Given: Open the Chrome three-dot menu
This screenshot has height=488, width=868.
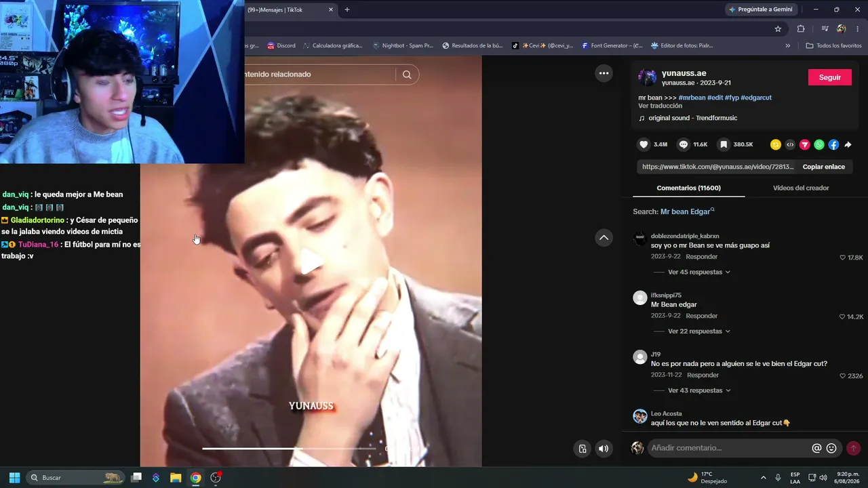Looking at the screenshot, I should (858, 28).
